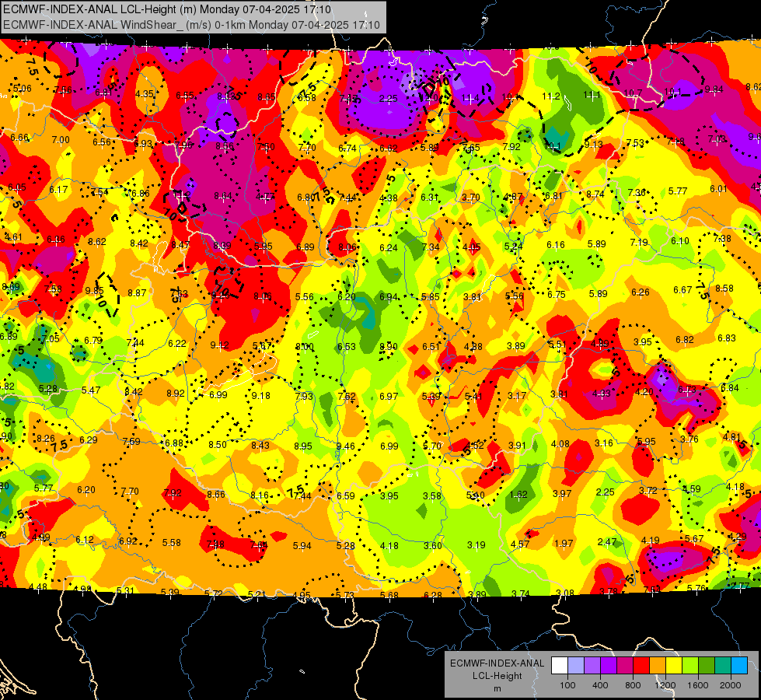Click the wind shear value '6.17'
Screen dimensions: 761x700
point(58,190)
